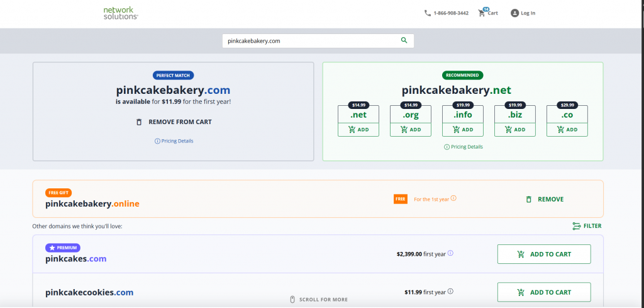
Task: Click the pinkcakecookies.com domain name
Action: point(89,293)
